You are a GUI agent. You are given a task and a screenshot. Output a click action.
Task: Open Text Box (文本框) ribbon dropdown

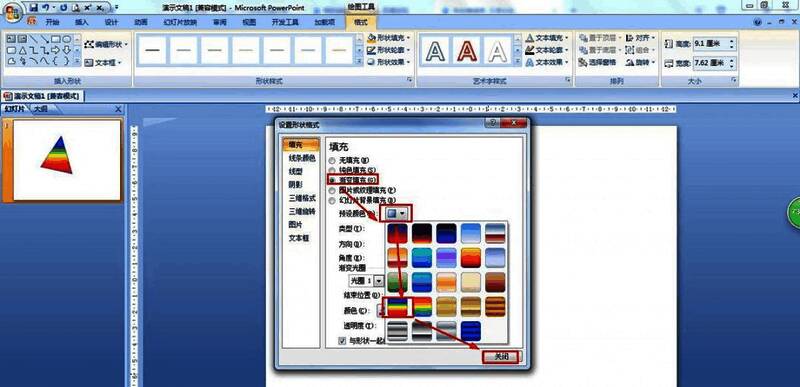pyautogui.click(x=103, y=63)
